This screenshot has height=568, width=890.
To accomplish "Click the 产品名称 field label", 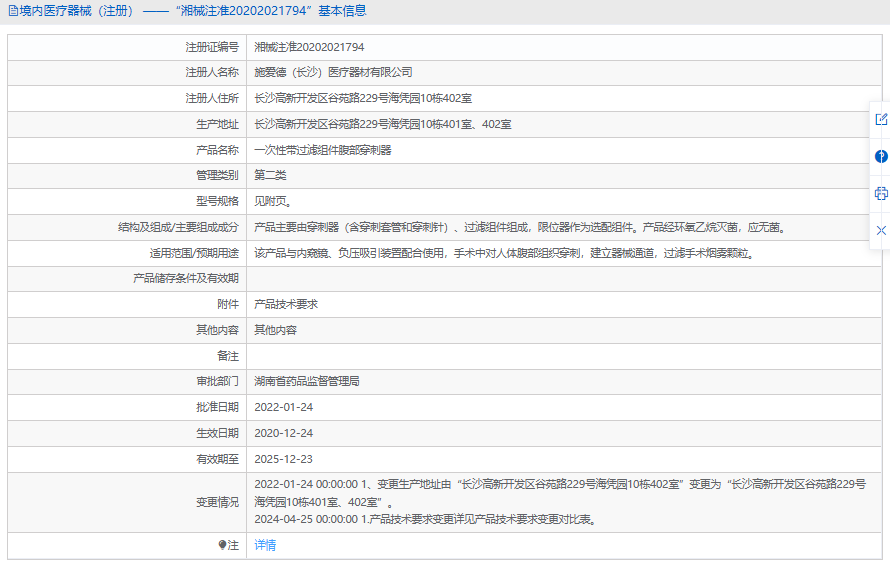I will [217, 150].
